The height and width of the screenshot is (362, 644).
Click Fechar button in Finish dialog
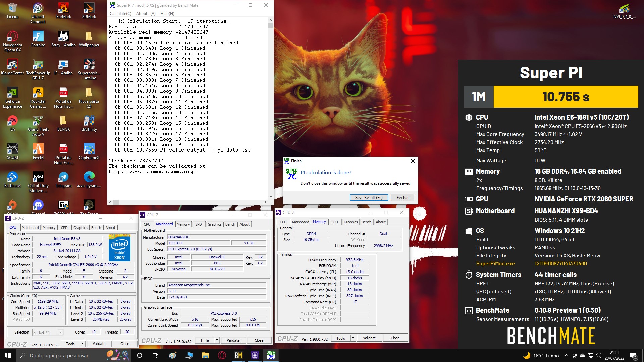point(402,198)
